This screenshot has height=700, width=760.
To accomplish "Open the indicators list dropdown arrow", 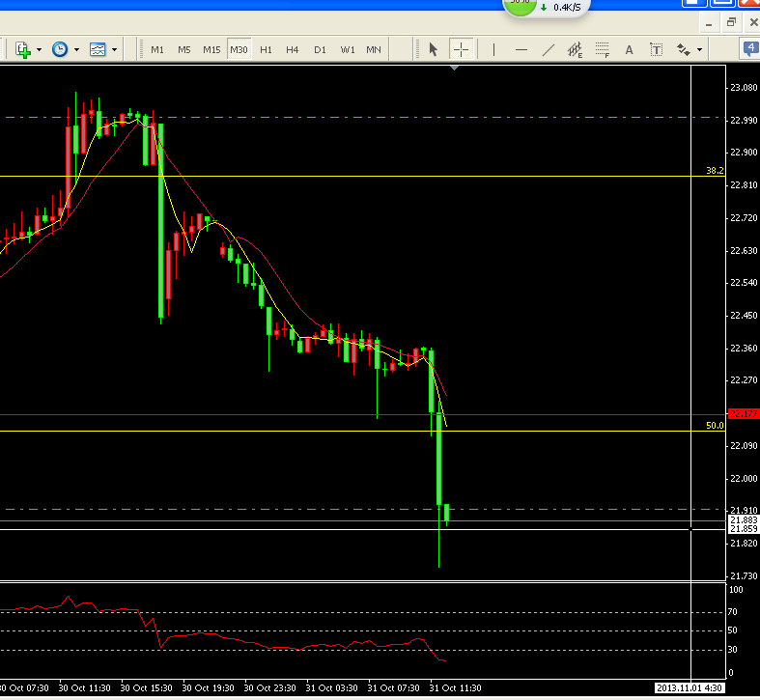I will pyautogui.click(x=38, y=49).
